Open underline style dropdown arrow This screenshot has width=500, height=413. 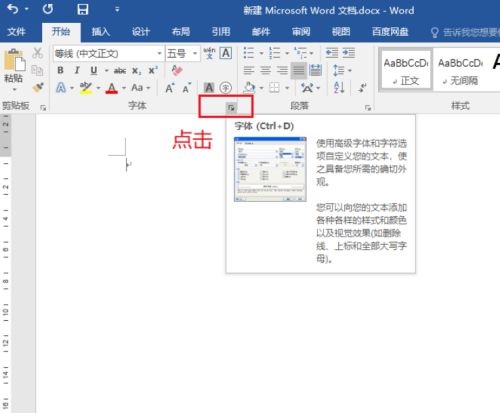[106, 70]
